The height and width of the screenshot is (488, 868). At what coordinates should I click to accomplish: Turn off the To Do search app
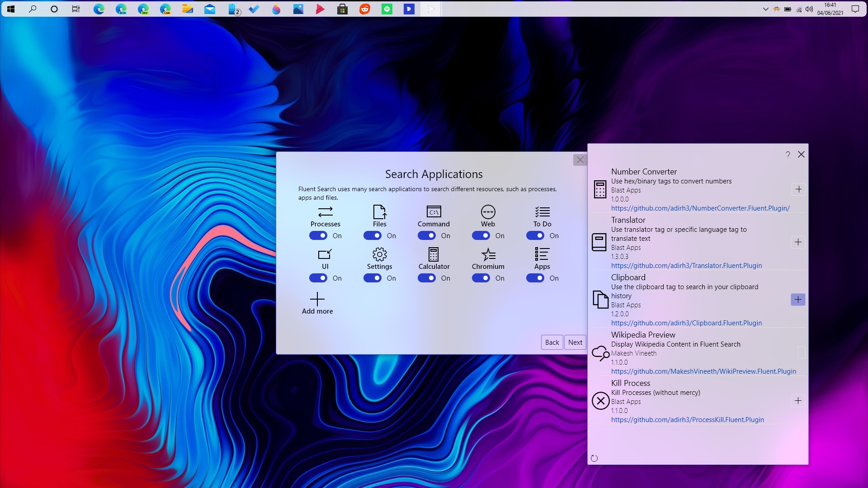coord(535,235)
